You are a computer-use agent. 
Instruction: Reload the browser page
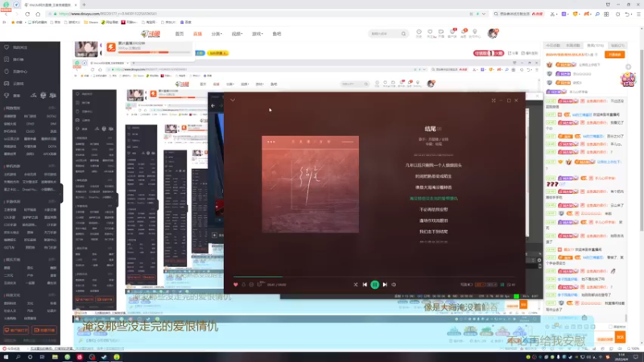pyautogui.click(x=27, y=14)
